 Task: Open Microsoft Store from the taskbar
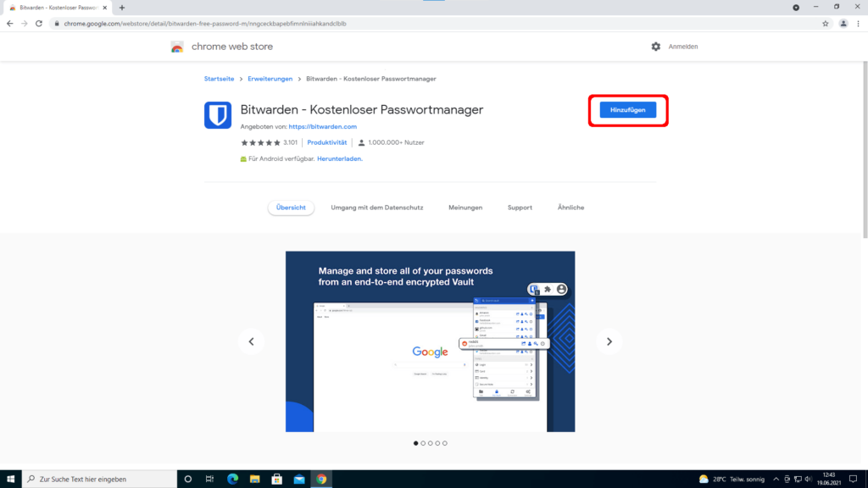(277, 480)
